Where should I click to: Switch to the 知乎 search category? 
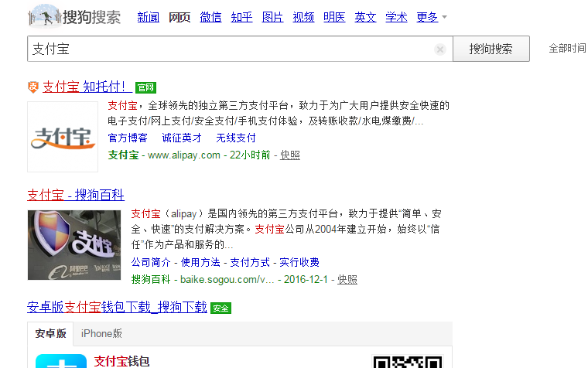(x=241, y=17)
